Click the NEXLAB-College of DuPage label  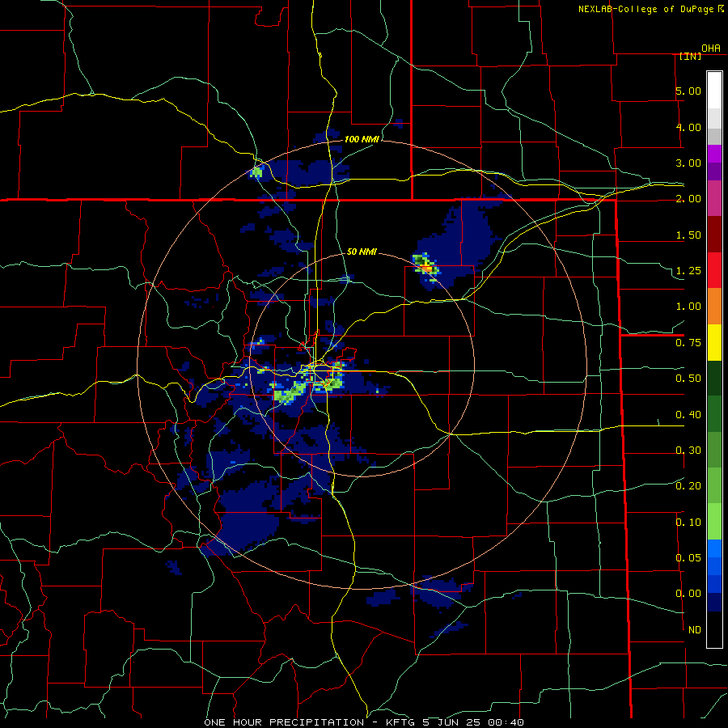pyautogui.click(x=646, y=9)
